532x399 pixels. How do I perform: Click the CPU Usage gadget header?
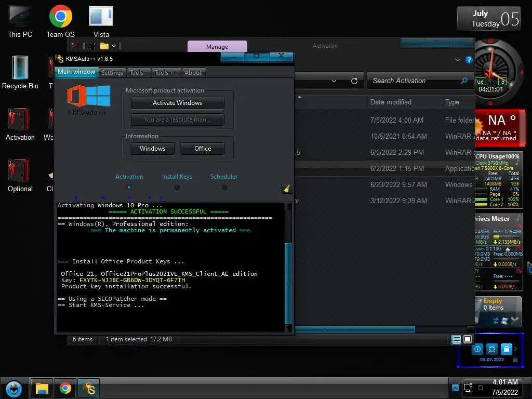(x=497, y=156)
